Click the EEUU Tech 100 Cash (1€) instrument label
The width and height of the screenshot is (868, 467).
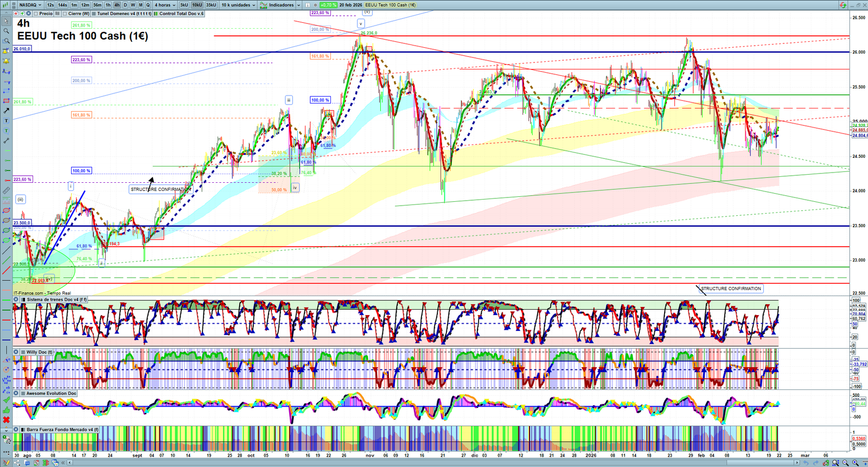point(391,5)
